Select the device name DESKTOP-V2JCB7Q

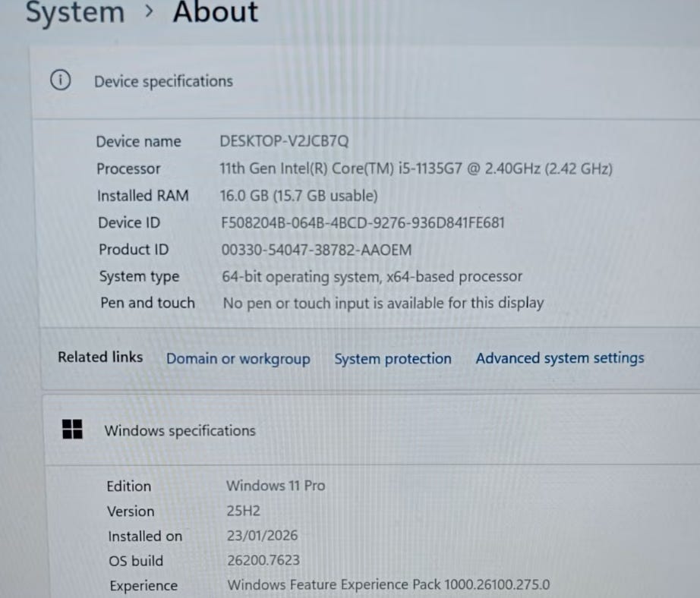click(284, 141)
